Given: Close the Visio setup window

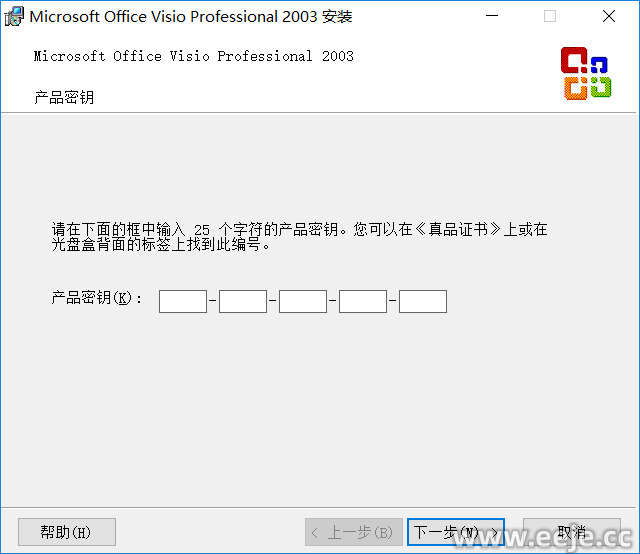Looking at the screenshot, I should click(609, 17).
